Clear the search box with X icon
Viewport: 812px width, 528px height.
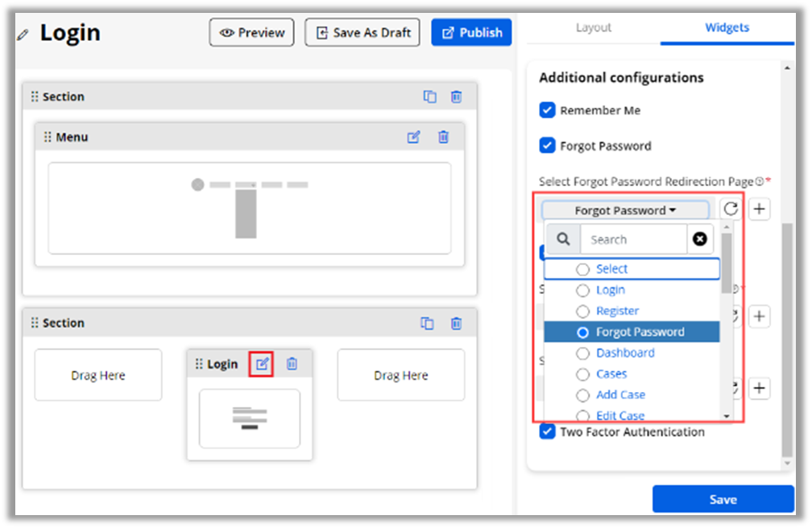[x=699, y=239]
